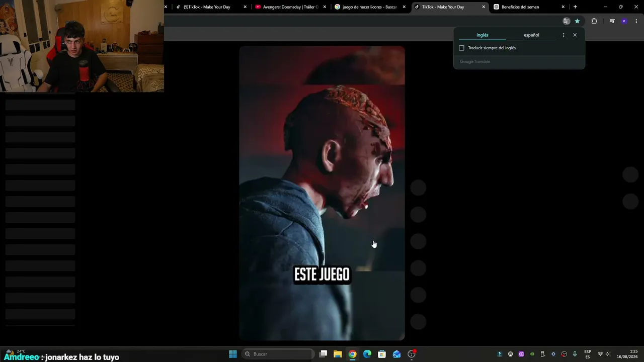Open the Wi-Fi network tray icon
Viewport: 644px width, 362px height.
point(600,354)
